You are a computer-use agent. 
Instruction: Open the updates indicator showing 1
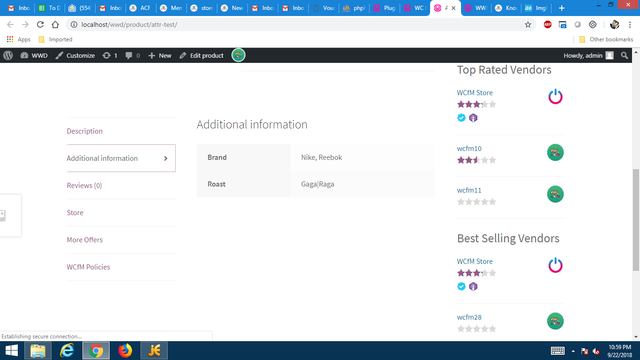(x=110, y=56)
